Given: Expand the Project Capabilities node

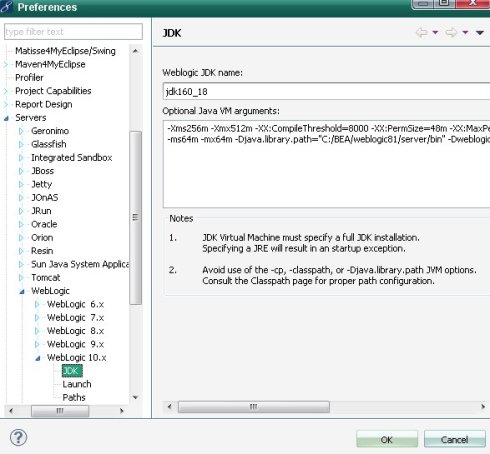Looking at the screenshot, I should point(6,91).
